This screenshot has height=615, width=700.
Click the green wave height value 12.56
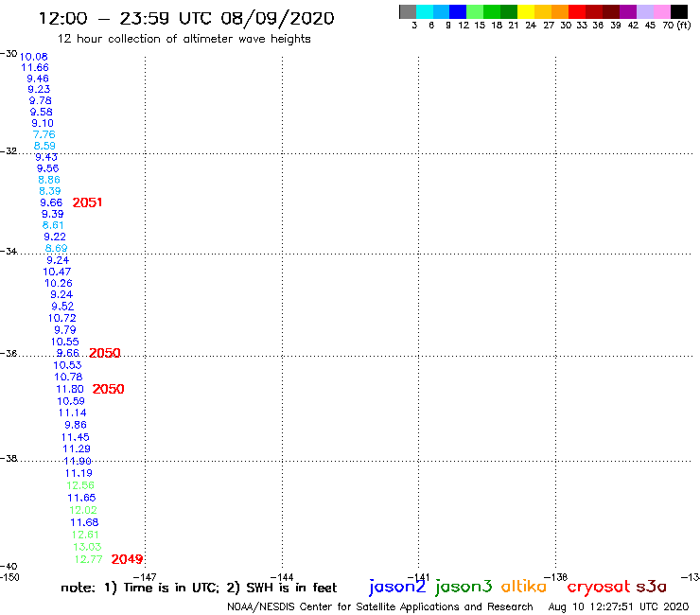[x=80, y=485]
